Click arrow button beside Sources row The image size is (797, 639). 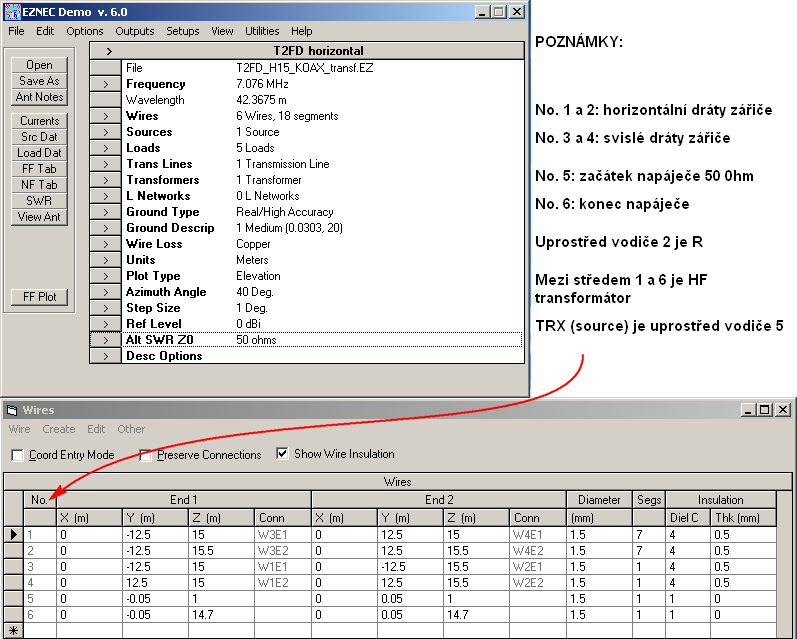click(x=105, y=132)
